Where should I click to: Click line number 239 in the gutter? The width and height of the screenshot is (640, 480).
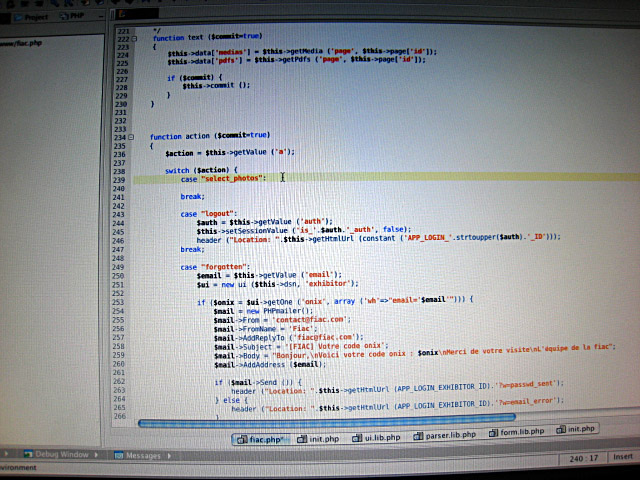coord(119,180)
